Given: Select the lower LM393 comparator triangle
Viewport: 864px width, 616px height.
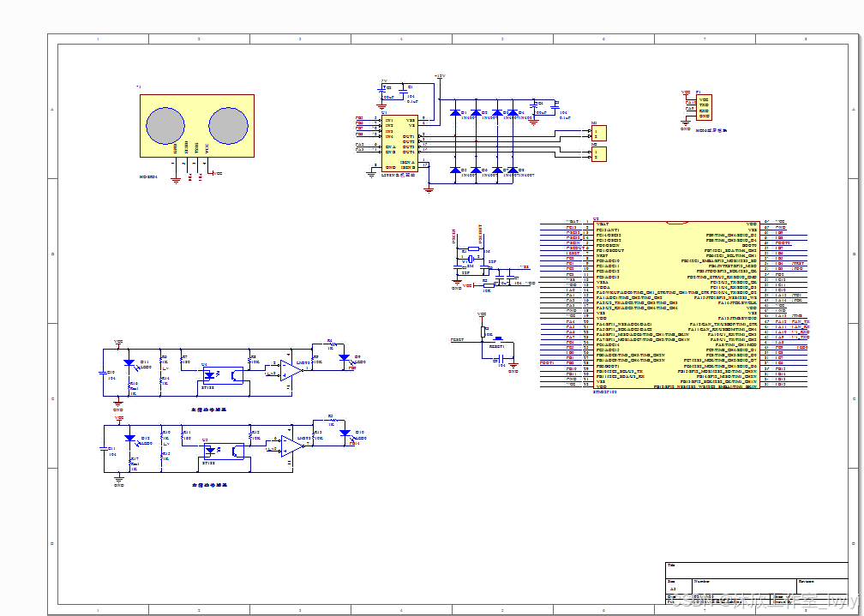Looking at the screenshot, I should point(291,446).
